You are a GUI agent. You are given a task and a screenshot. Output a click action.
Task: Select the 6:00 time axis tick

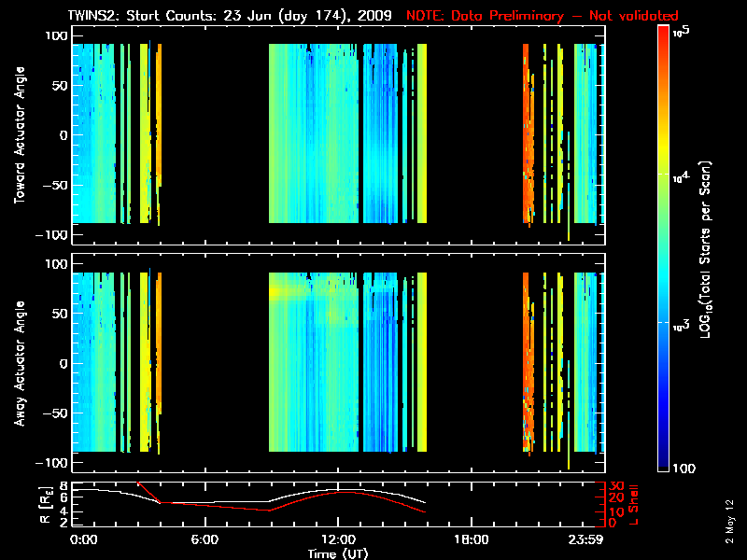[204, 539]
